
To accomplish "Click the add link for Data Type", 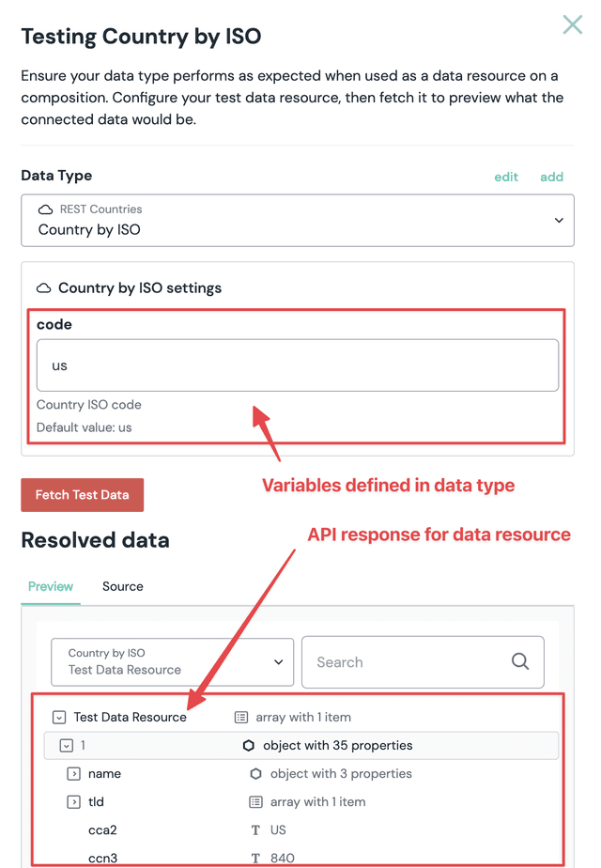I will [551, 176].
